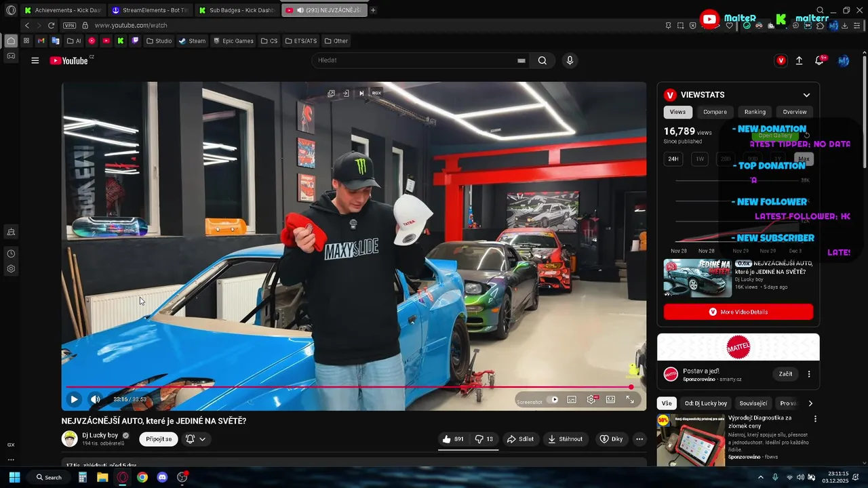Open the Epic Games bookmark
This screenshot has width=868, height=488.
233,41
